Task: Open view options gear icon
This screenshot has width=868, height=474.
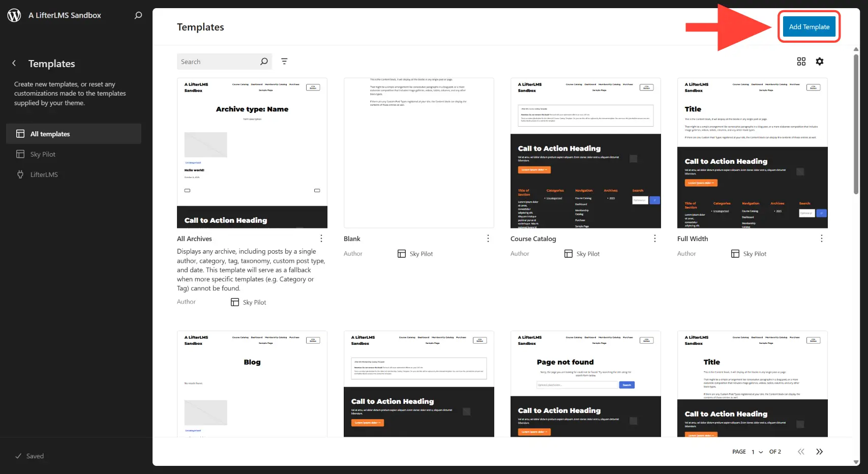Action: (819, 62)
